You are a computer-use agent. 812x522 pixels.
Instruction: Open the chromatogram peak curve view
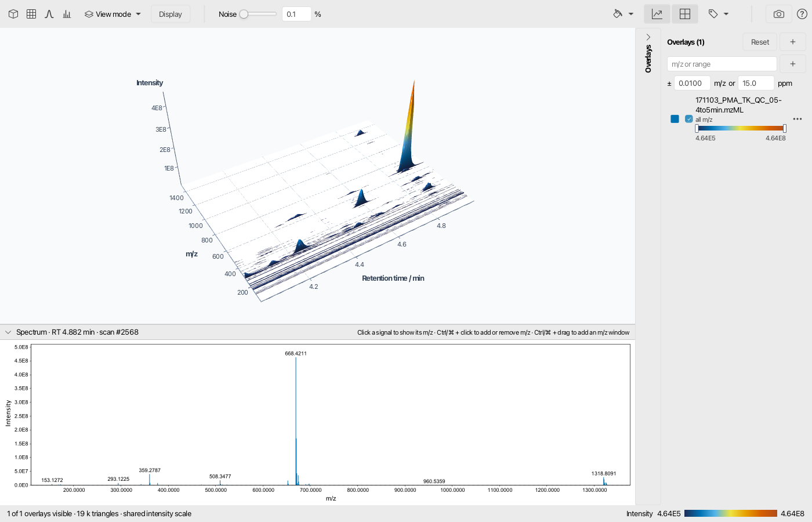[x=49, y=14]
